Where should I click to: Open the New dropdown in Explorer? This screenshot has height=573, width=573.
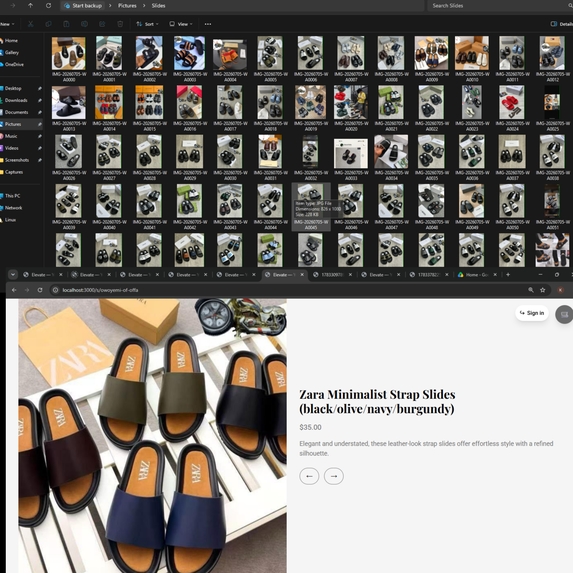point(7,24)
